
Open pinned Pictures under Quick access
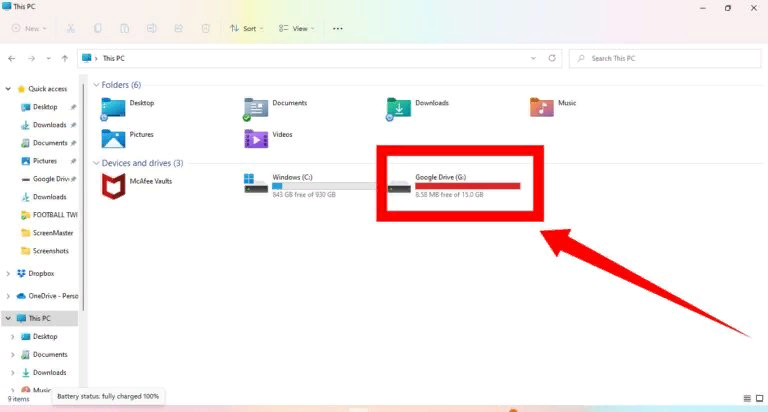pos(45,161)
